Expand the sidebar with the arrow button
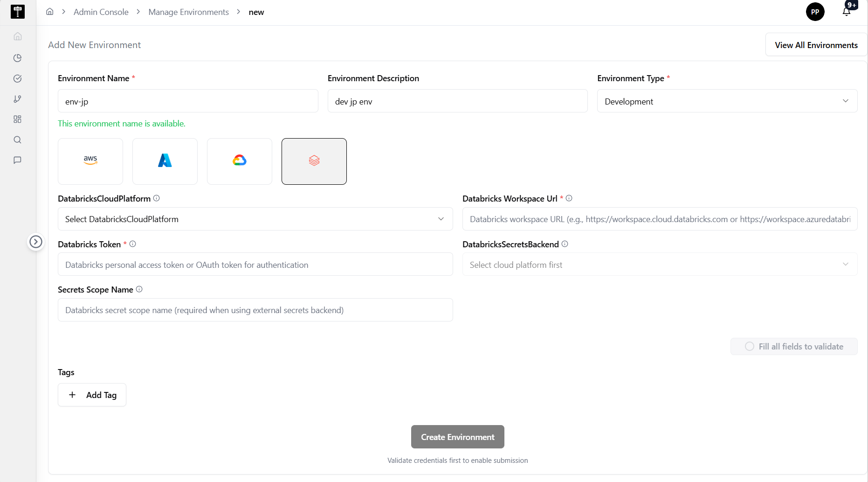Screen dimensions: 868x482 pyautogui.click(x=36, y=242)
